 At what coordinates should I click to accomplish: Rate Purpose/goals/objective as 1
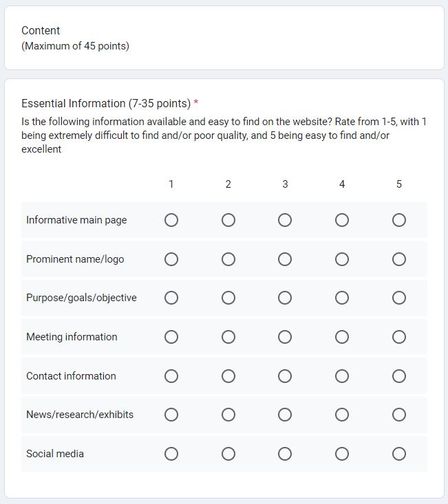click(x=171, y=298)
